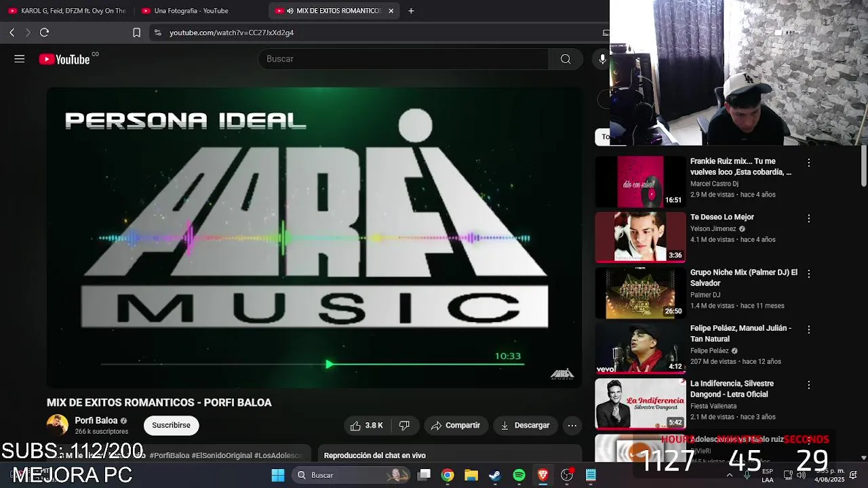Click "MIX DE EXITOS ROMANTICOS - PORFI BALOA" title
This screenshot has height=488, width=868.
click(159, 403)
